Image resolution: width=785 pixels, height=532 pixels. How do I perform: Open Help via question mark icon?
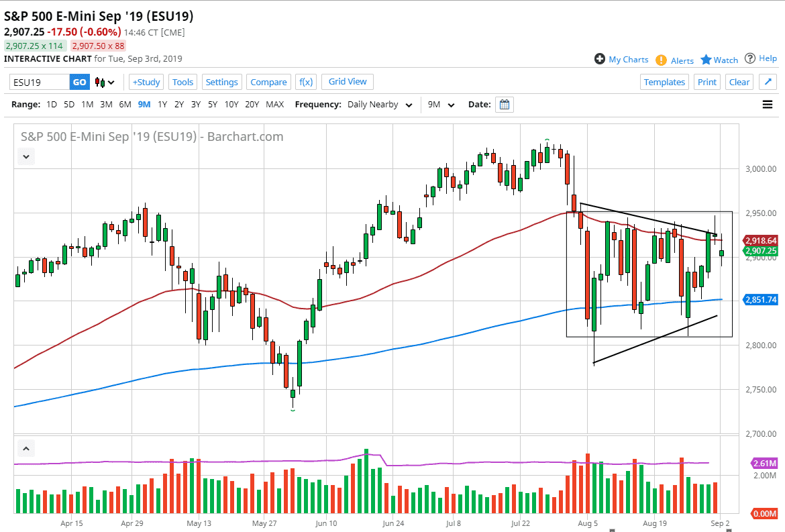pyautogui.click(x=750, y=58)
